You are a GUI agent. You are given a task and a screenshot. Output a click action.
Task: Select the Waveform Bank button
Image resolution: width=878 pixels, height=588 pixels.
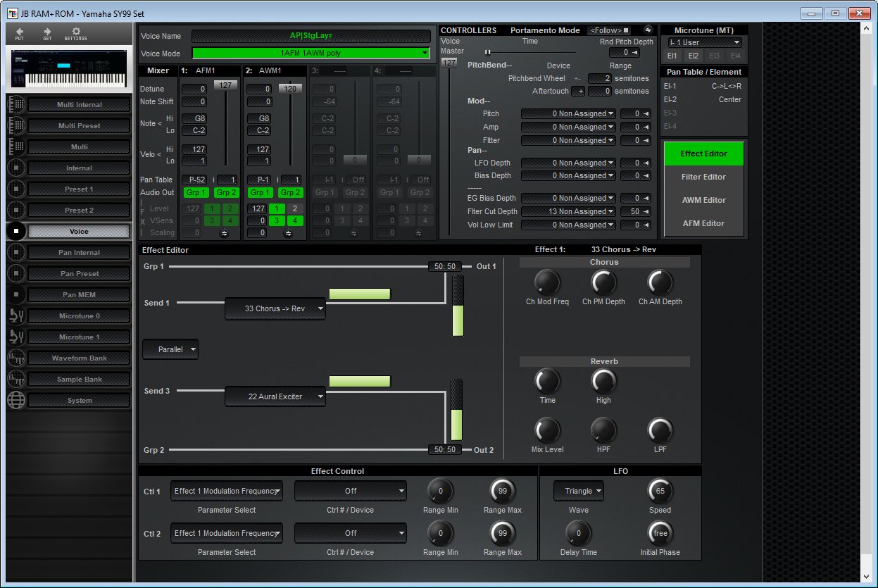[79, 358]
